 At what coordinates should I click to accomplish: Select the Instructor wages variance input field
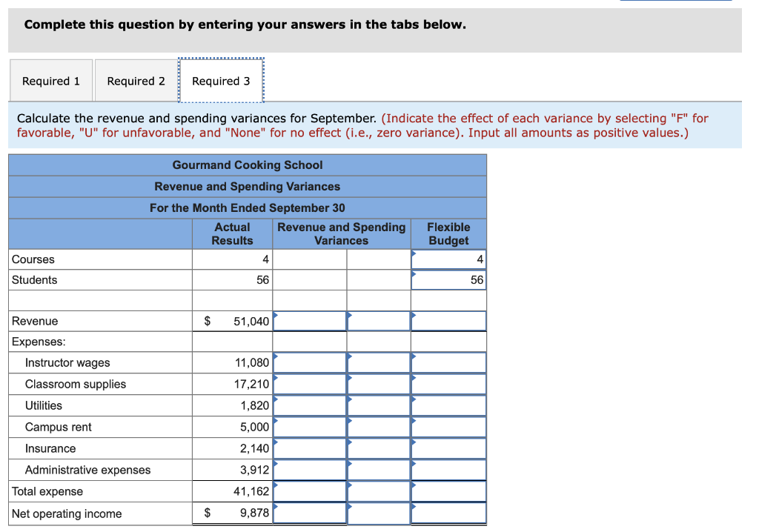pos(310,362)
